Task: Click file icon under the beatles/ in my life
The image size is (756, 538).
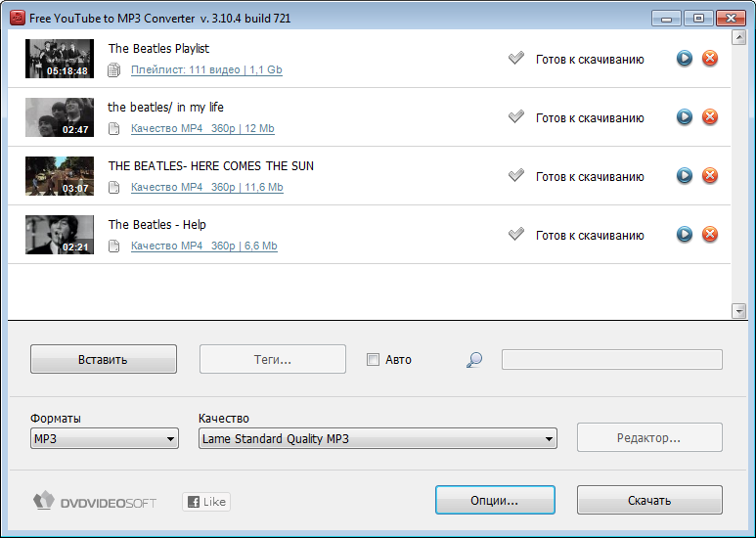Action: [x=113, y=129]
